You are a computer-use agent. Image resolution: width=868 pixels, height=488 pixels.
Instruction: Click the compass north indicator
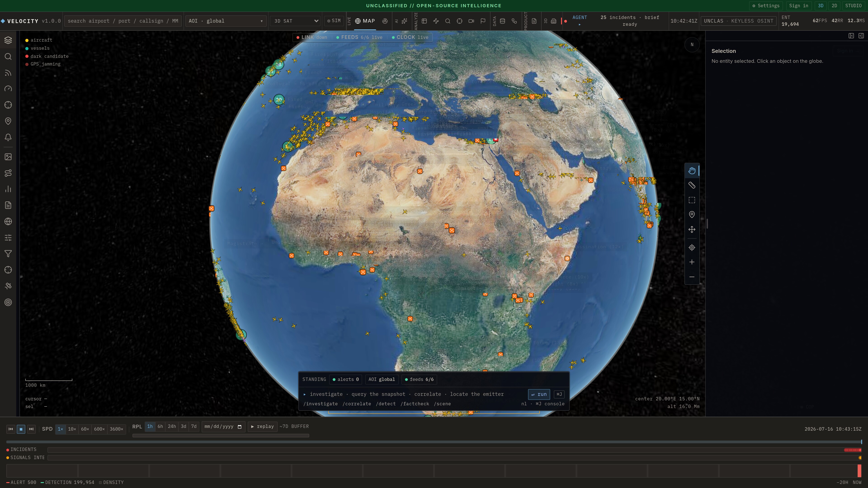[692, 45]
